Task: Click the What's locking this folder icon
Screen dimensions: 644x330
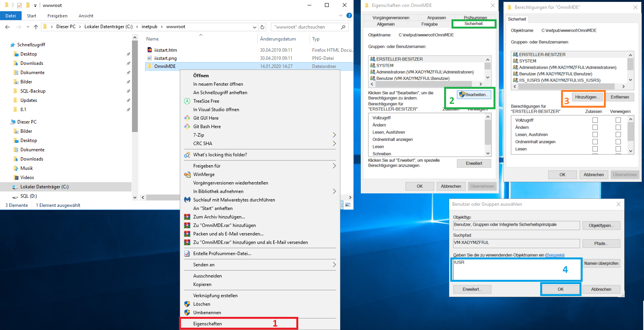Action: [x=187, y=155]
